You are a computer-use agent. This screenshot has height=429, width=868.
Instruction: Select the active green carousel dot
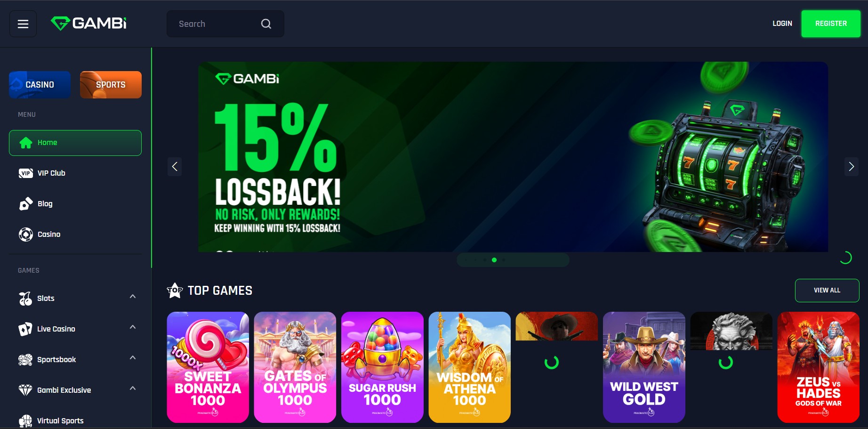point(494,260)
